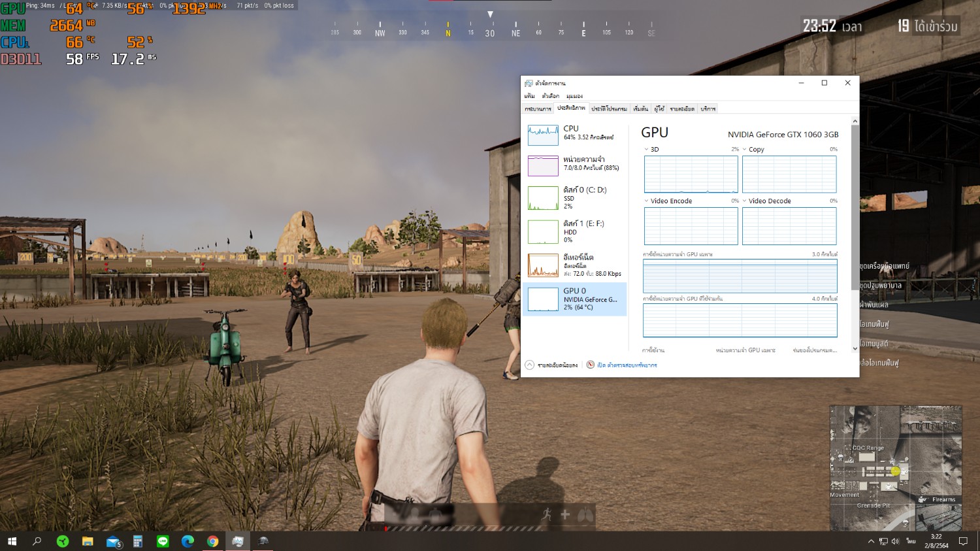The height and width of the screenshot is (551, 980).
Task: Click the Copy utilization graph
Action: [789, 175]
